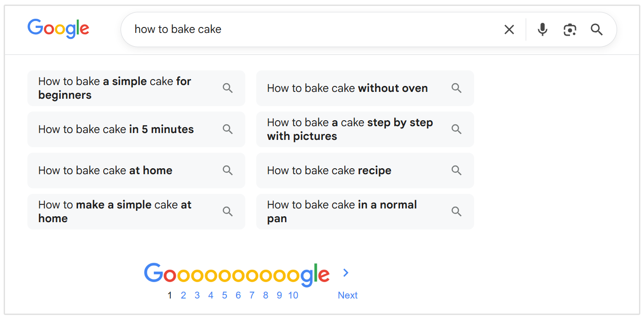Click the magnifying glass to search

click(596, 29)
